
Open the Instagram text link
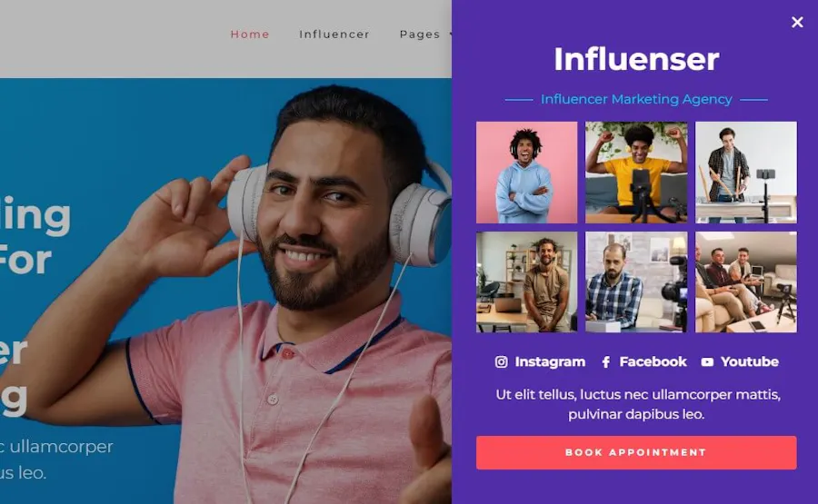click(x=550, y=361)
